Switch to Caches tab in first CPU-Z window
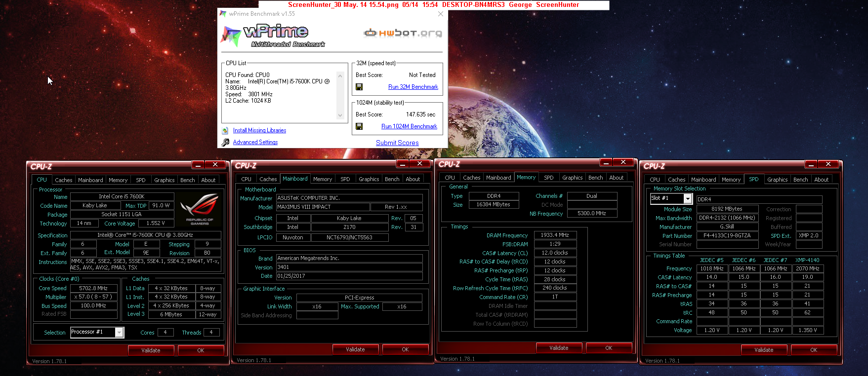The height and width of the screenshot is (376, 868). coord(64,180)
